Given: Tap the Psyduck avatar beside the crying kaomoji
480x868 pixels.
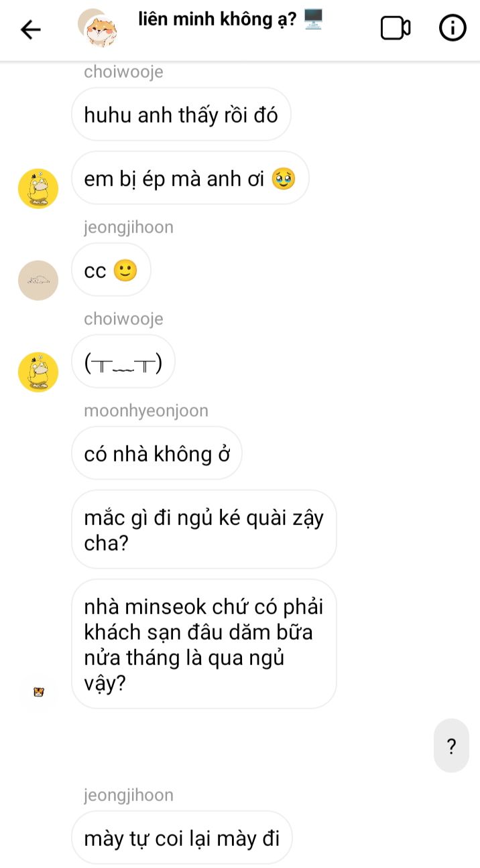Looking at the screenshot, I should [38, 372].
